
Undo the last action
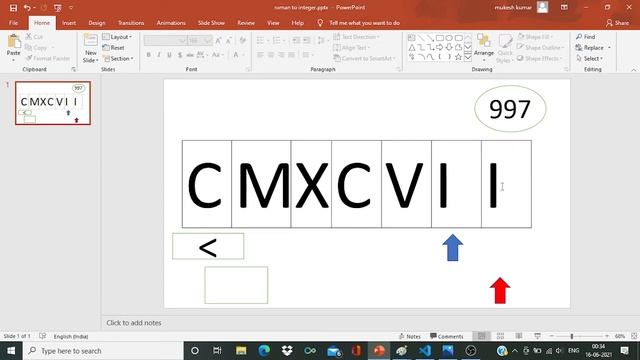click(27, 7)
